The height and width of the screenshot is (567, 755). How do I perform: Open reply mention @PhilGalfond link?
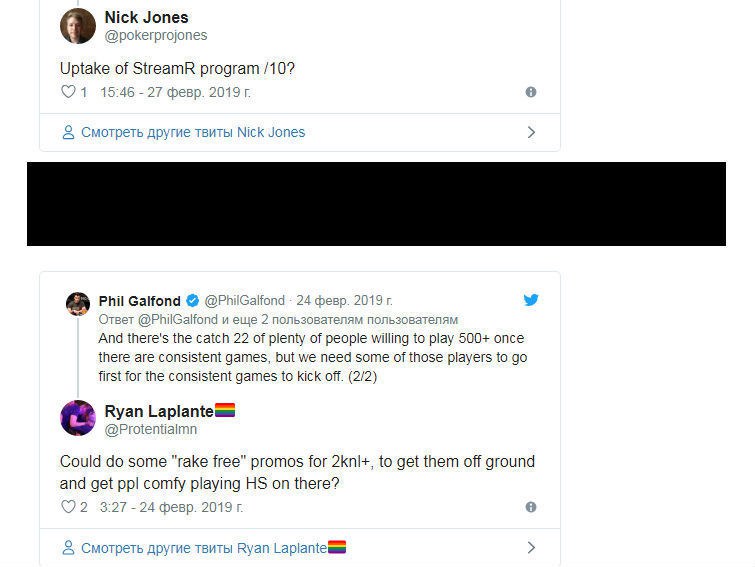click(178, 320)
